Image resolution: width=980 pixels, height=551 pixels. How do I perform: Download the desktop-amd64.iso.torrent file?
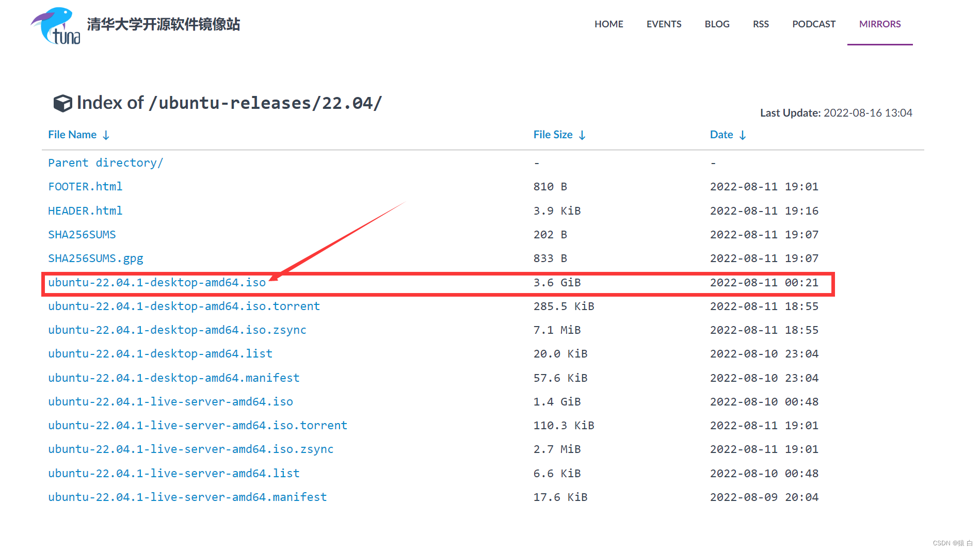coord(184,306)
